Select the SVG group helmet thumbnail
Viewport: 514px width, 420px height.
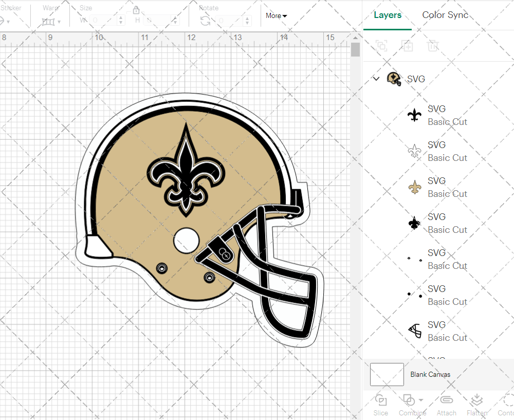click(x=394, y=79)
